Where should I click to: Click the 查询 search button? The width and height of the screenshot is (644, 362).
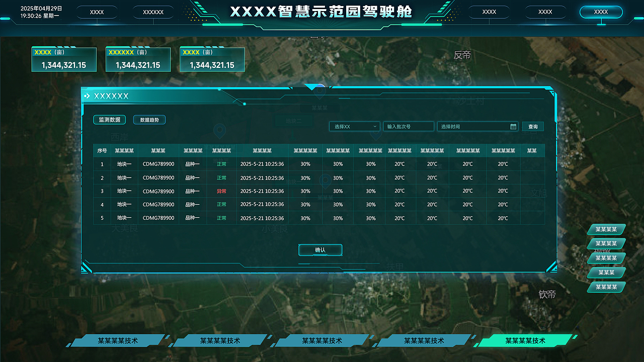(533, 127)
